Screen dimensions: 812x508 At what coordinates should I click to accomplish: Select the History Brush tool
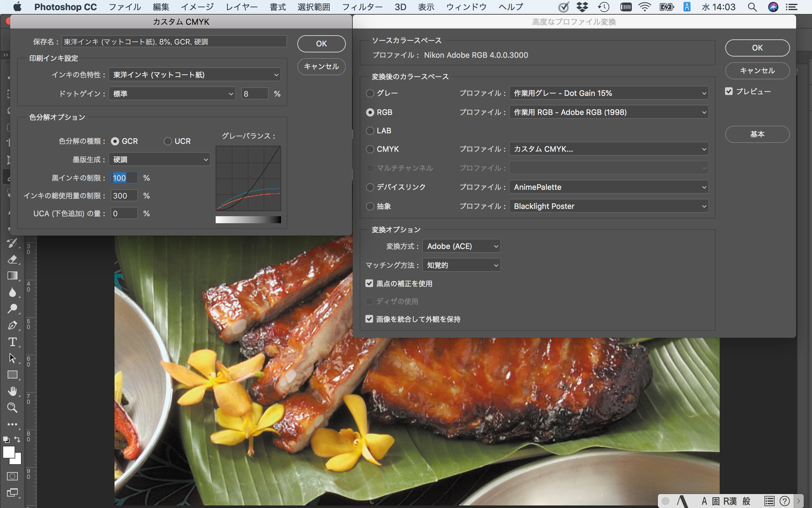[12, 243]
